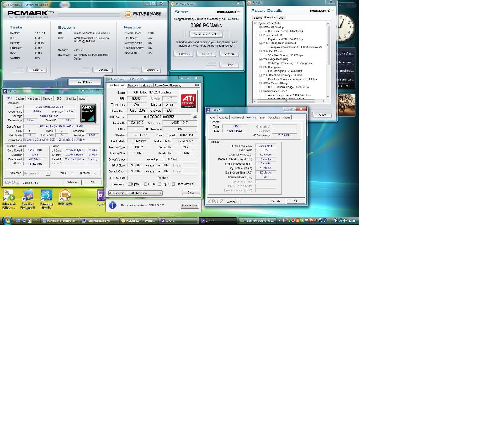Open PowerColor Giveaway tab in GPU-Z
The height and width of the screenshot is (425, 504).
(x=168, y=85)
